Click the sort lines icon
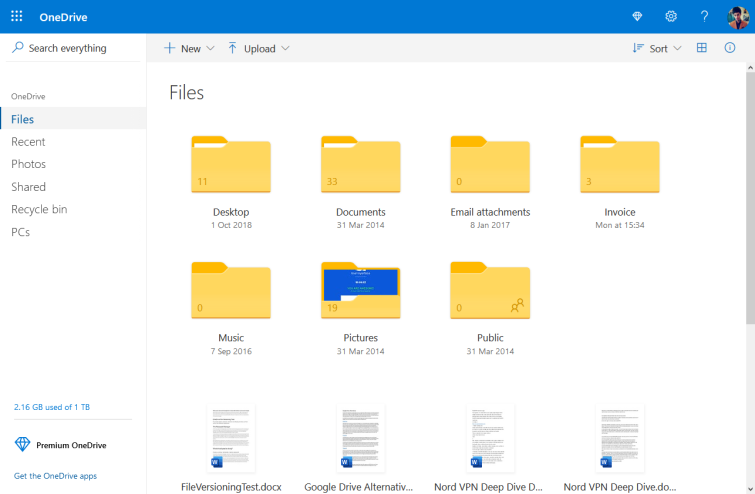 pyautogui.click(x=638, y=48)
